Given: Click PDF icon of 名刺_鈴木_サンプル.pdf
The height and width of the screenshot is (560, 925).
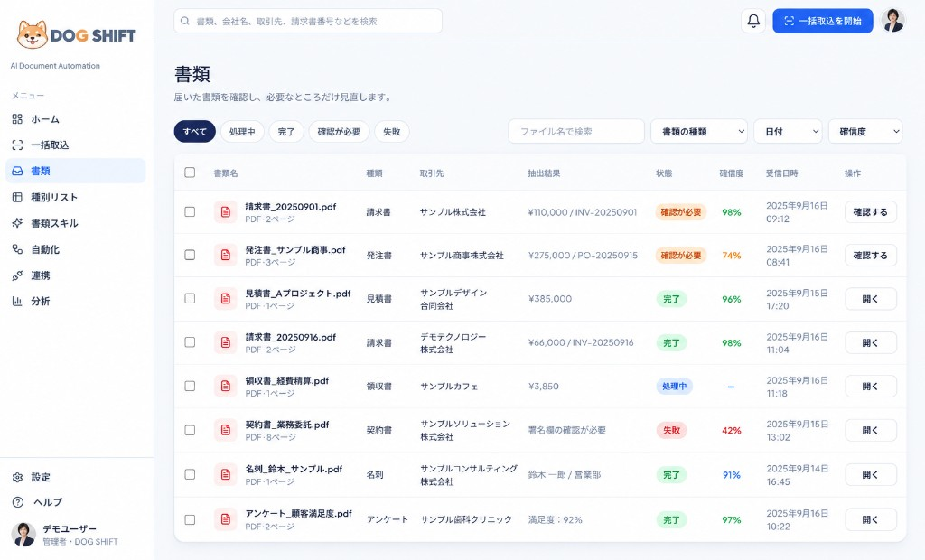Looking at the screenshot, I should pyautogui.click(x=225, y=474).
